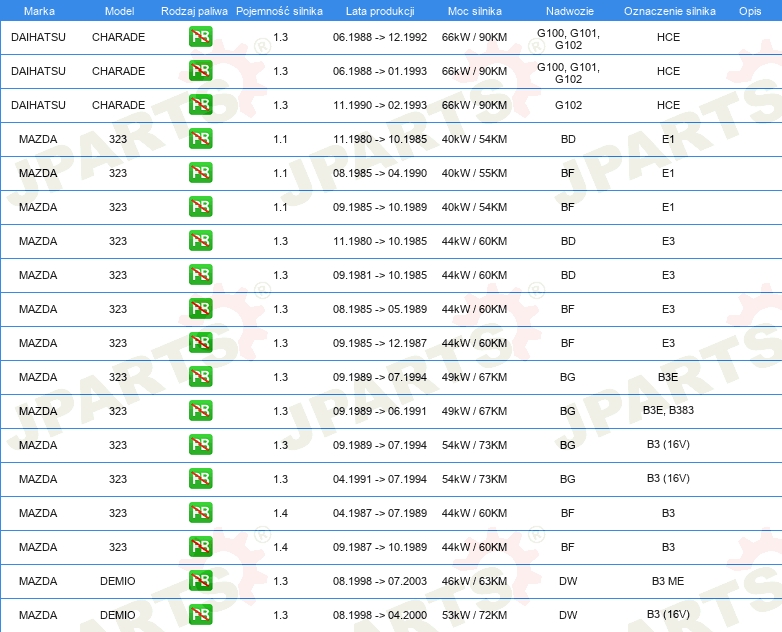Click the Nadwozie column header
782x632 pixels.
(570, 11)
